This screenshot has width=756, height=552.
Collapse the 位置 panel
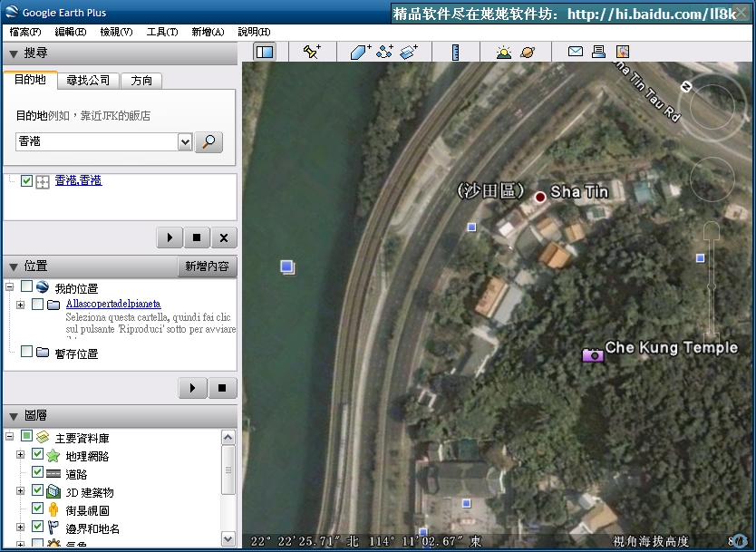(x=14, y=266)
